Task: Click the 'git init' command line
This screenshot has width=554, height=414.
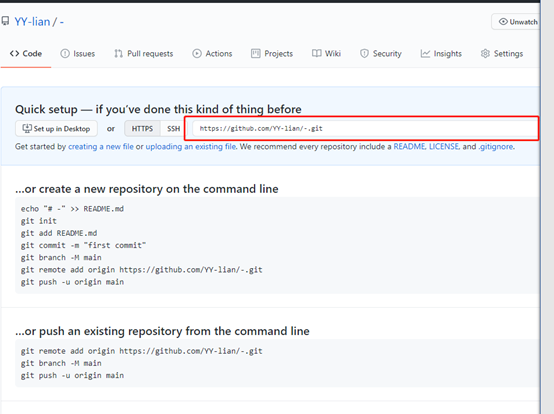Action: 39,221
